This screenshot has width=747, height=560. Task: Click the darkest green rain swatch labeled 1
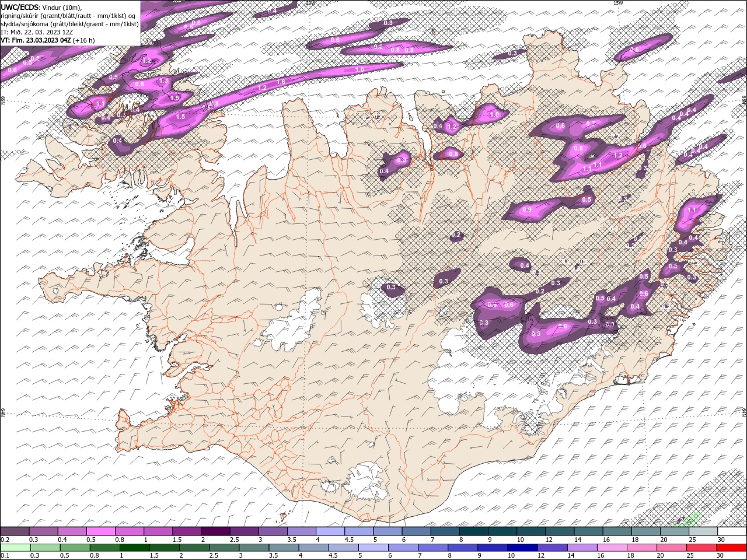click(134, 548)
